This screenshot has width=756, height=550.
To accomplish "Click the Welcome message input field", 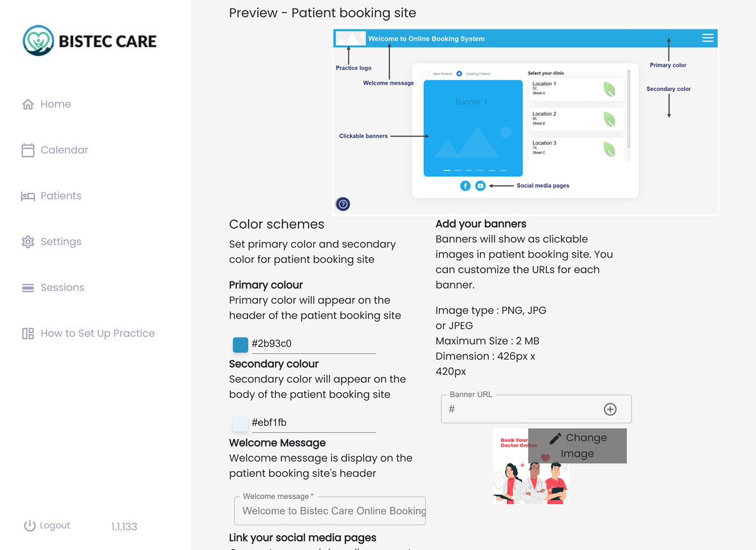I will [x=330, y=511].
